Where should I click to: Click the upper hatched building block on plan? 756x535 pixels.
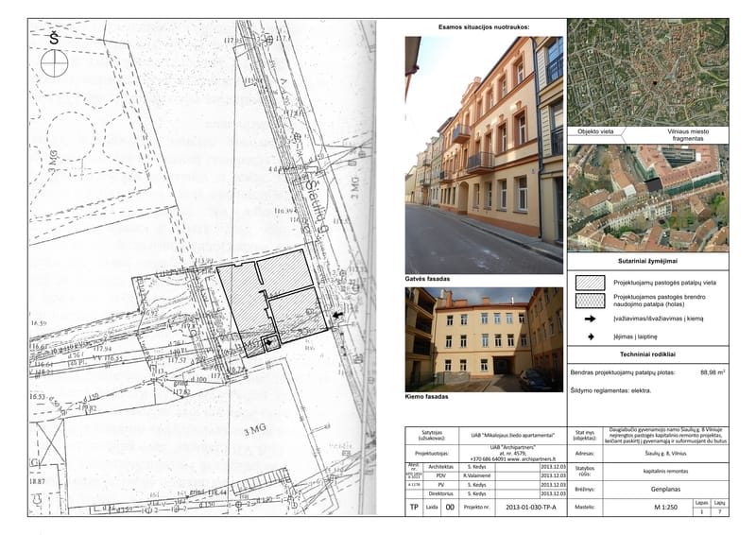click(x=284, y=271)
